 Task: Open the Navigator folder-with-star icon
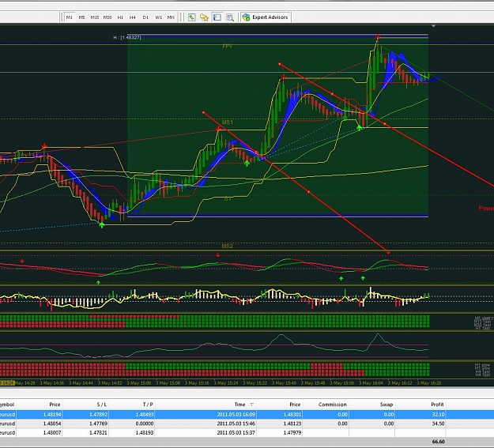[x=204, y=17]
